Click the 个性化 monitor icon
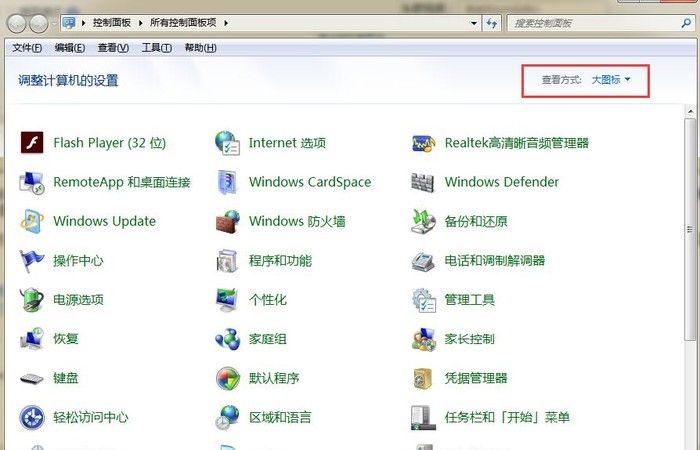 (228, 300)
